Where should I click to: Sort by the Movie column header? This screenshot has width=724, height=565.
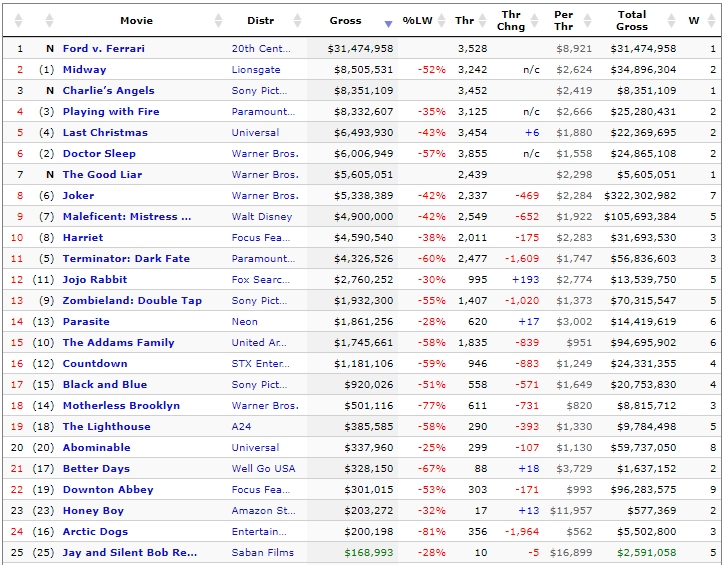point(136,20)
